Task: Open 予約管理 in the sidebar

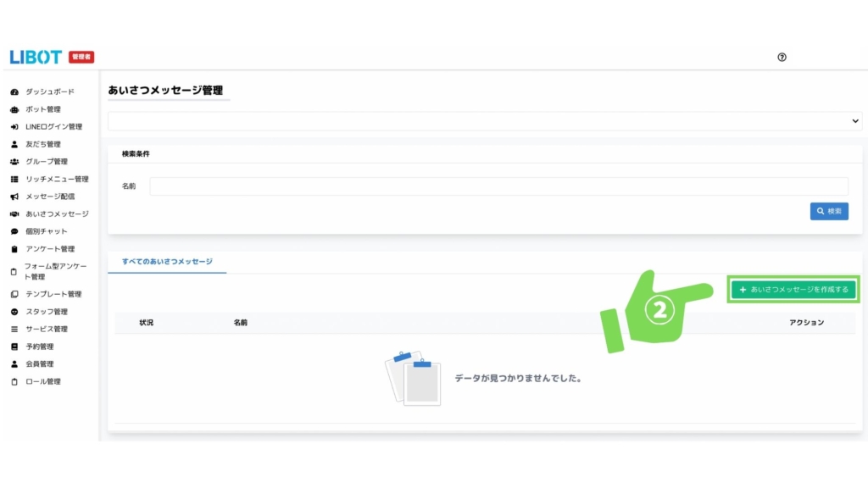Action: pos(40,347)
